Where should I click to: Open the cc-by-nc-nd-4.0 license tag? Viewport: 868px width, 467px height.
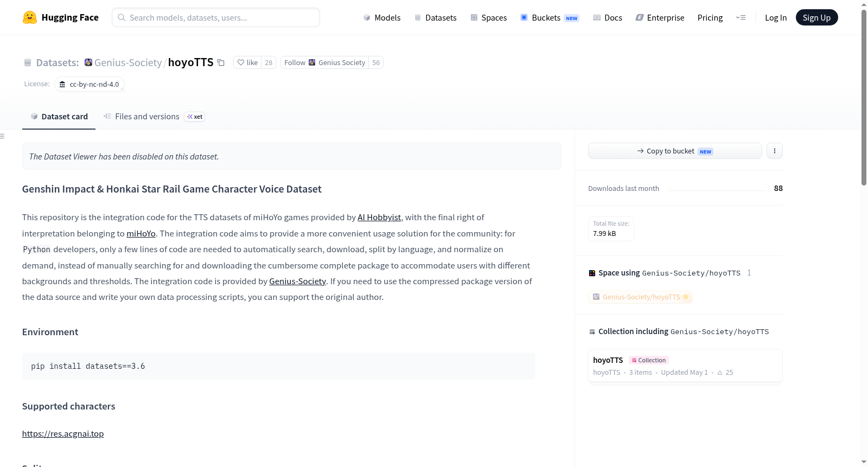point(90,84)
